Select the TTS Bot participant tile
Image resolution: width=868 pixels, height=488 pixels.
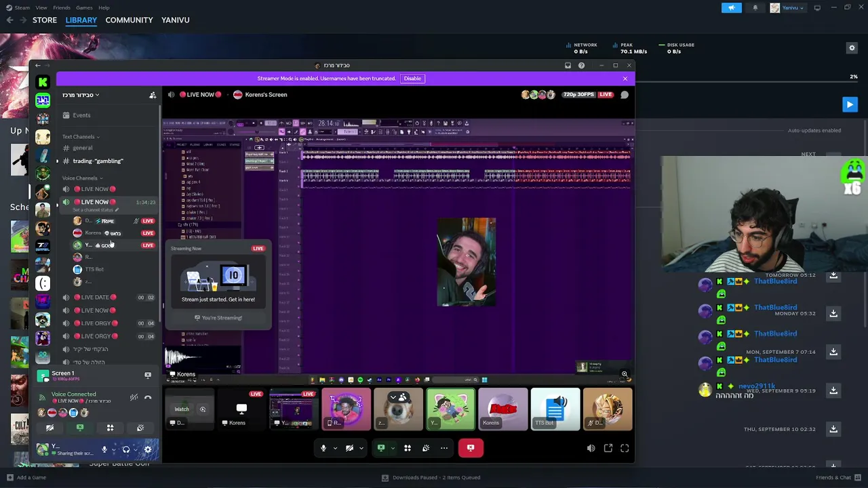coord(555,409)
